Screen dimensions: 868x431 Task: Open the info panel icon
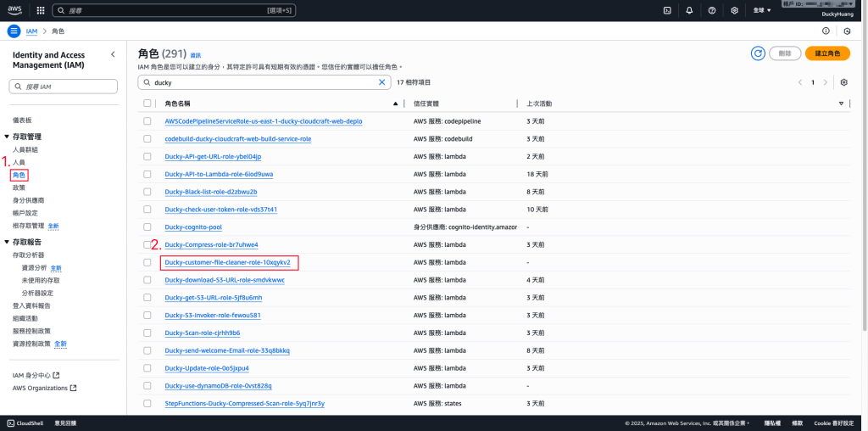(x=826, y=31)
